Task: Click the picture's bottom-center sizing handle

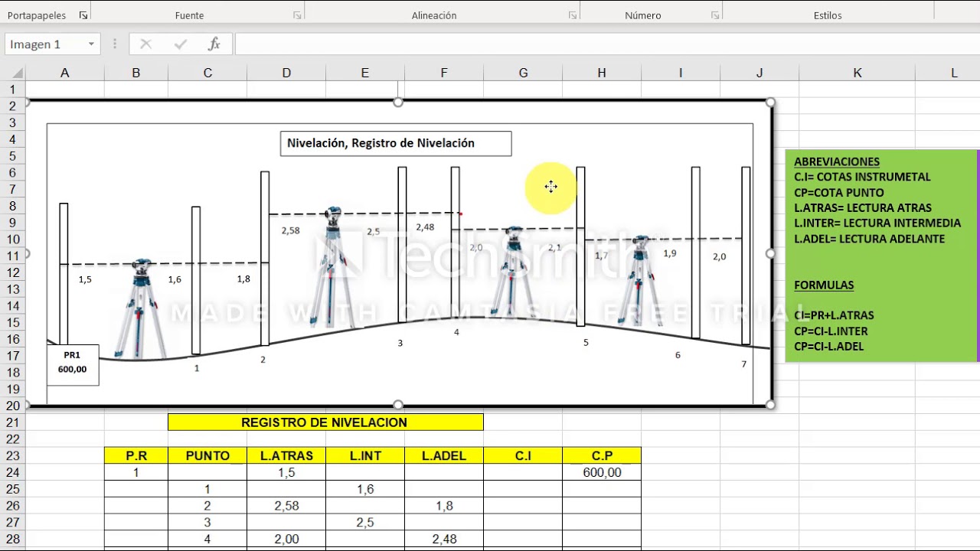Action: click(398, 405)
